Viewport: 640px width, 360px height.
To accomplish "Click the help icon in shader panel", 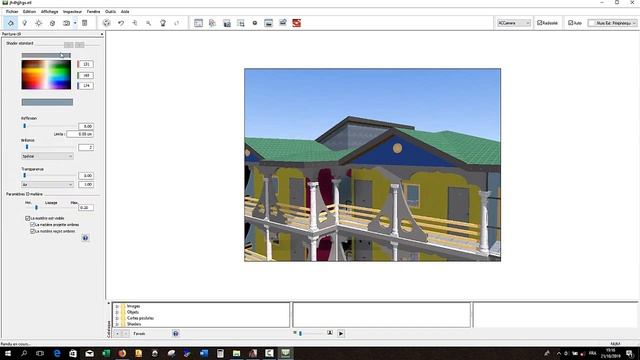I will 85,238.
